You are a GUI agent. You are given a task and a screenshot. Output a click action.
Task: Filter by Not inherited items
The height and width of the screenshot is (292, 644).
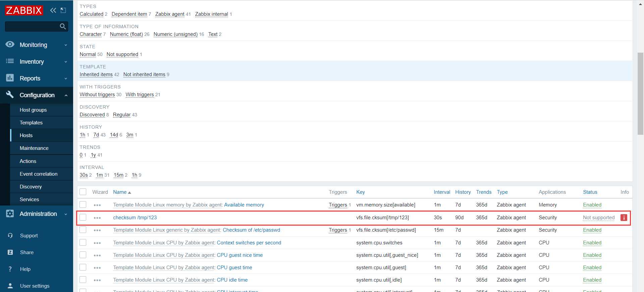tap(144, 74)
